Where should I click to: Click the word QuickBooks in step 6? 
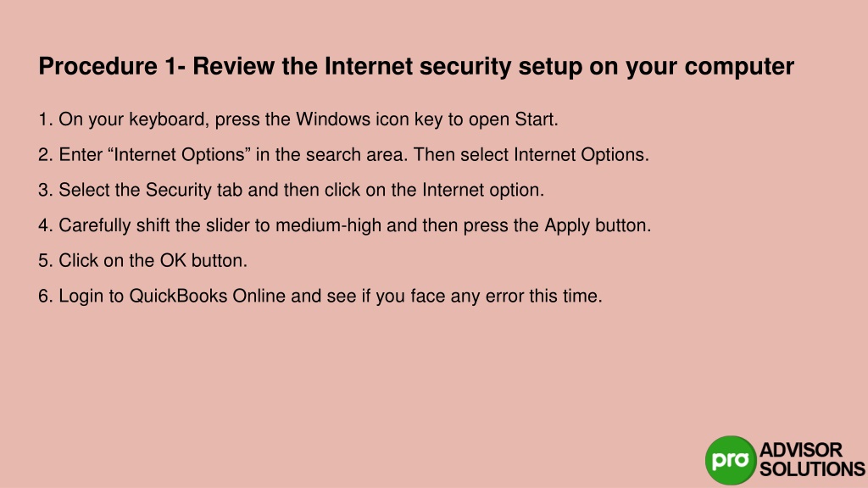[x=178, y=296]
